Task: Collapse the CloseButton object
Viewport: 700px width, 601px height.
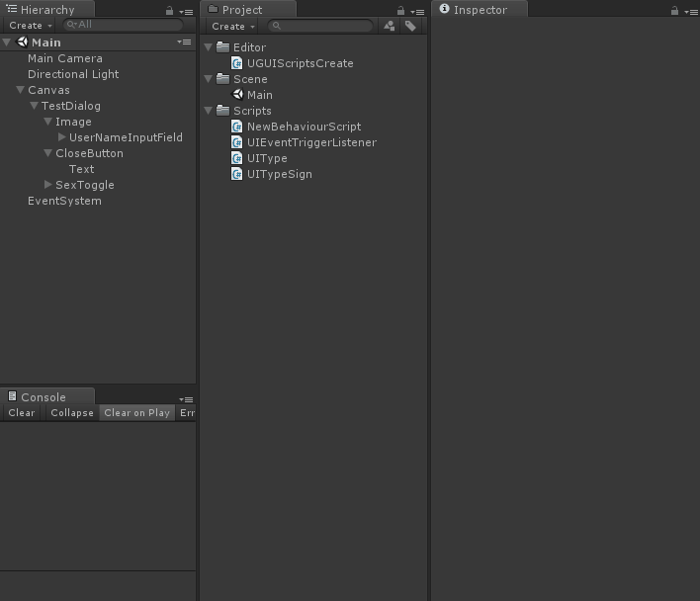Action: click(48, 153)
